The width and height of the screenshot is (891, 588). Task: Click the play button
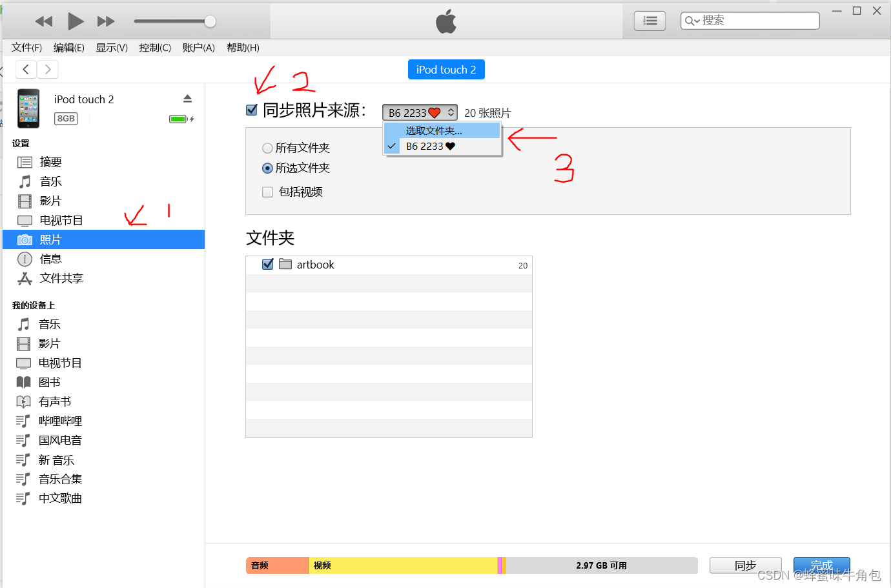76,21
